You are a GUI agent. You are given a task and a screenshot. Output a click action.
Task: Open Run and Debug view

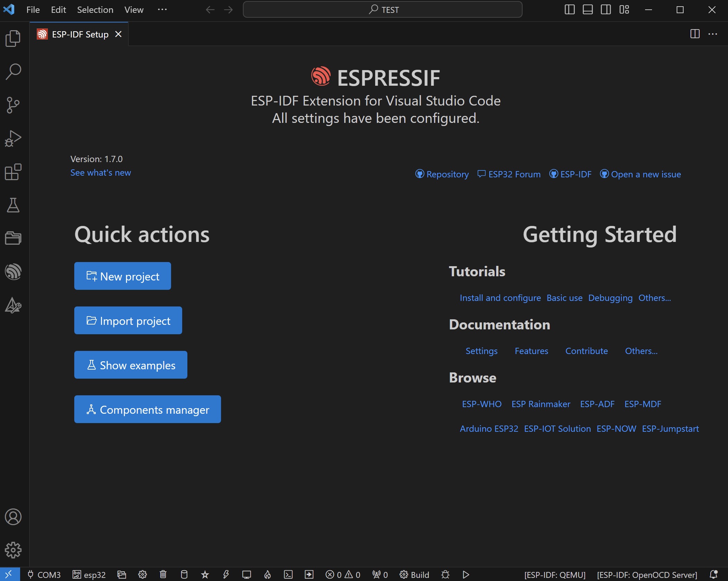[13, 138]
